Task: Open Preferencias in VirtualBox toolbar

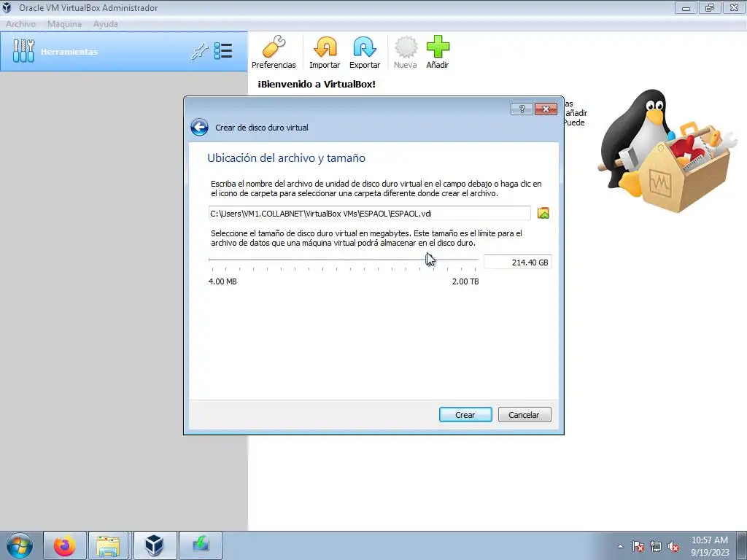Action: tap(274, 52)
